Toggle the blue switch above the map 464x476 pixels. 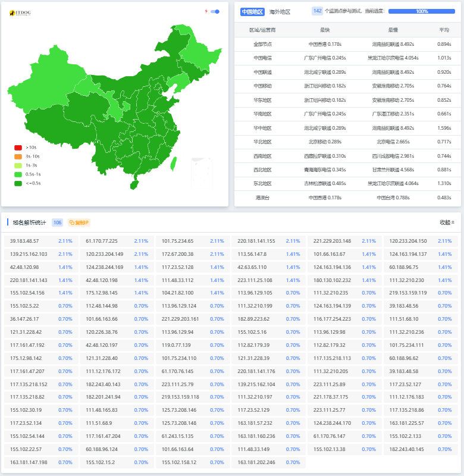pos(215,11)
